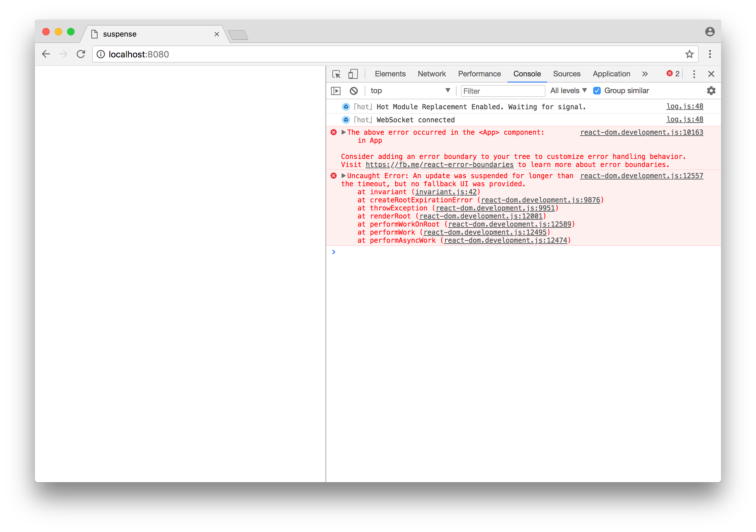This screenshot has width=756, height=532.
Task: Open the invariant.js:42 source link
Action: click(x=445, y=192)
